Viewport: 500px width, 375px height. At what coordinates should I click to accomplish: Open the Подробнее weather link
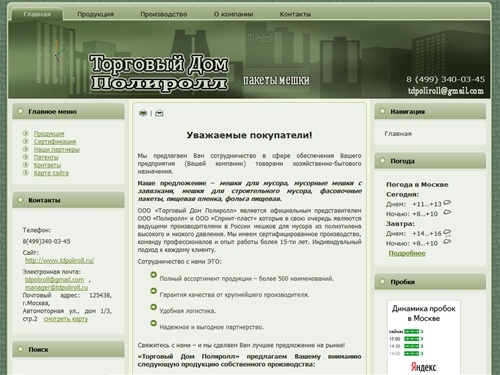tap(407, 253)
